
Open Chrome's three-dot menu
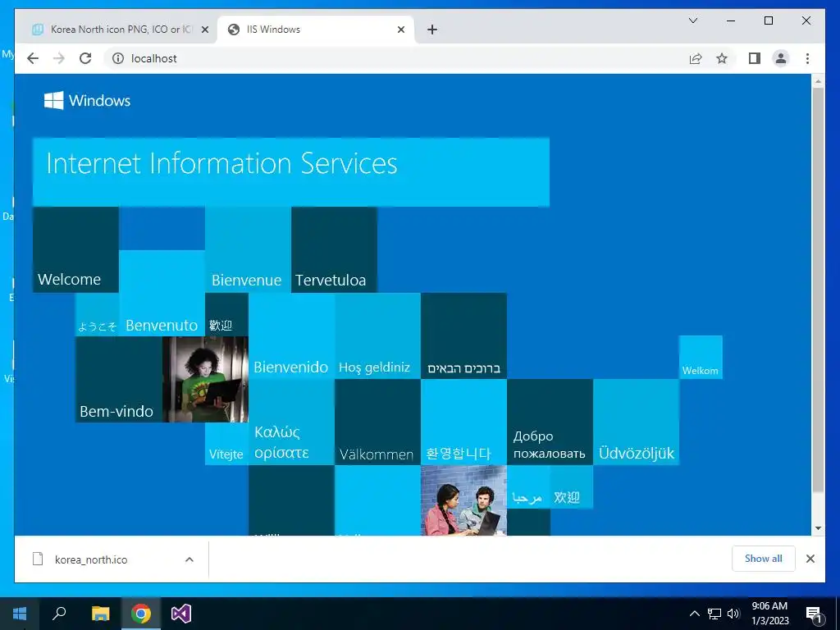(x=807, y=58)
